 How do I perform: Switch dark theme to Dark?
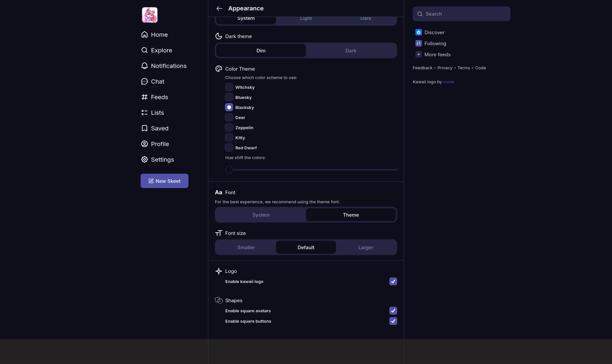[x=351, y=51]
